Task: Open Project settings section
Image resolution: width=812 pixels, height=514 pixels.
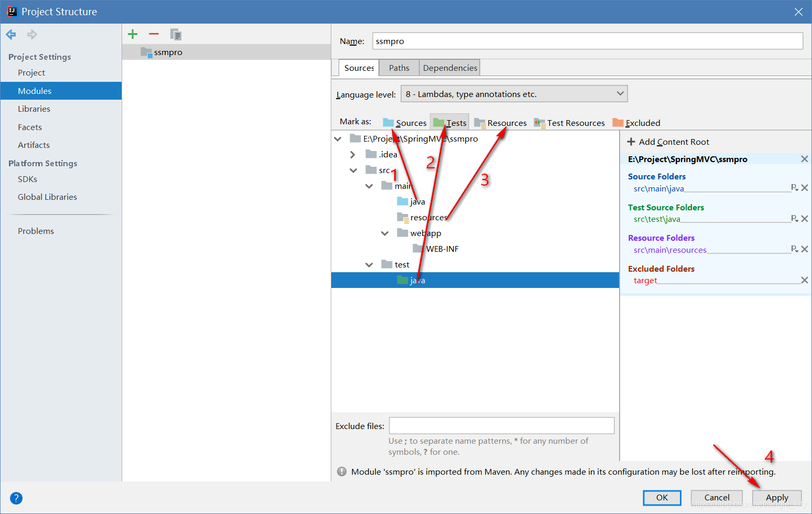Action: tap(31, 72)
